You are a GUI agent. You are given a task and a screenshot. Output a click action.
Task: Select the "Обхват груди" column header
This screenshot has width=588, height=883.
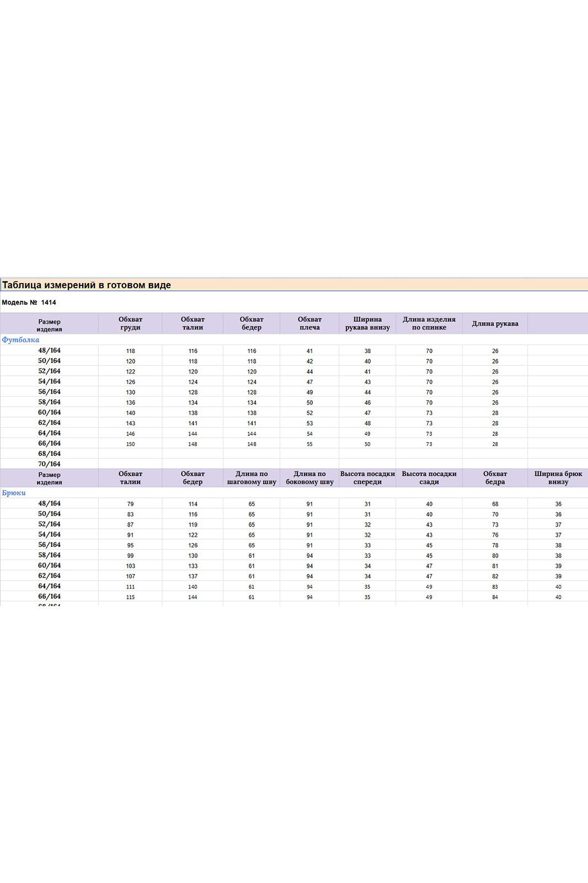pyautogui.click(x=130, y=323)
